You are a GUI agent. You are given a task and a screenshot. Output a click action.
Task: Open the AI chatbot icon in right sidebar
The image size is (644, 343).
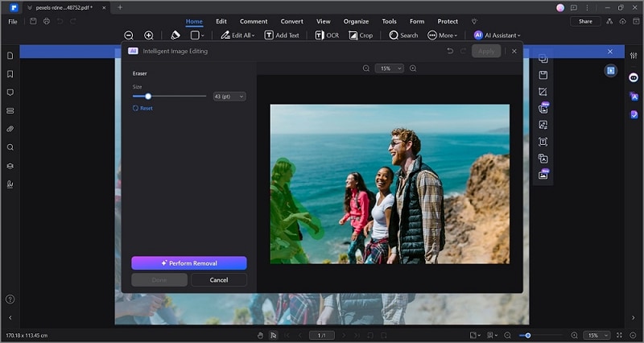click(x=634, y=77)
